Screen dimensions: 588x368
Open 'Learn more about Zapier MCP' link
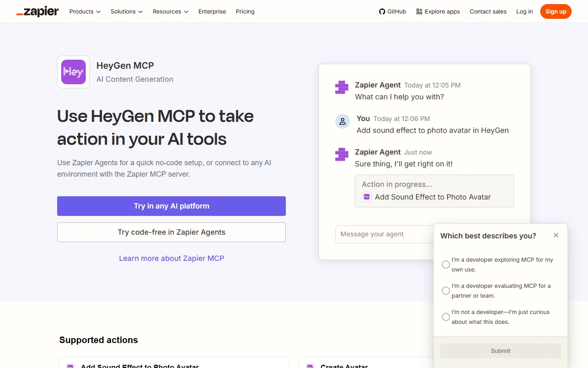click(171, 258)
